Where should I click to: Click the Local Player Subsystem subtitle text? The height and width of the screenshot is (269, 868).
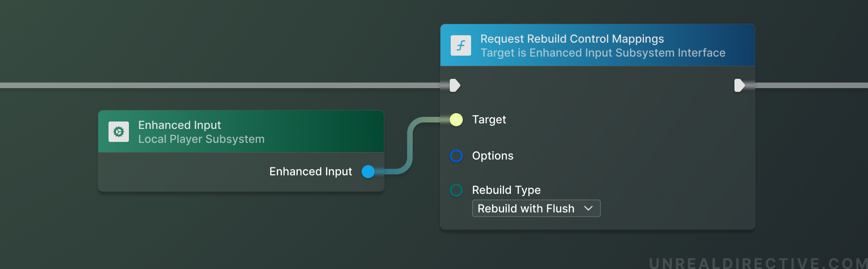(202, 139)
